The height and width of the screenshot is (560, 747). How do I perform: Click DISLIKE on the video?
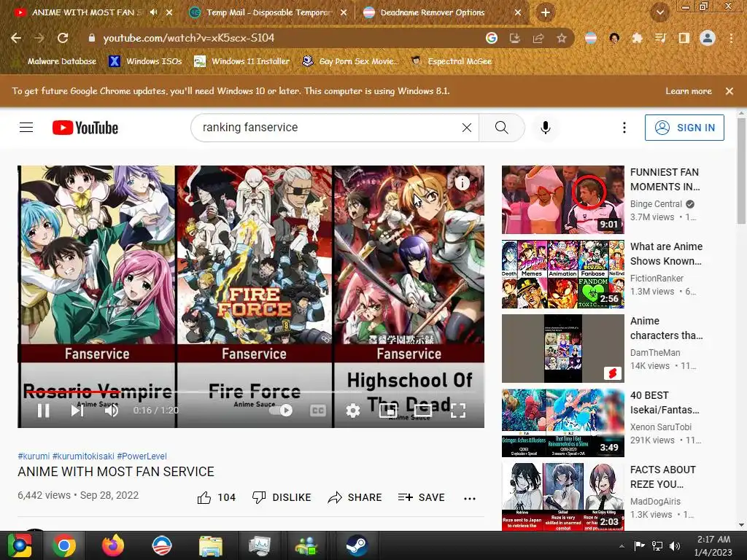tap(282, 497)
